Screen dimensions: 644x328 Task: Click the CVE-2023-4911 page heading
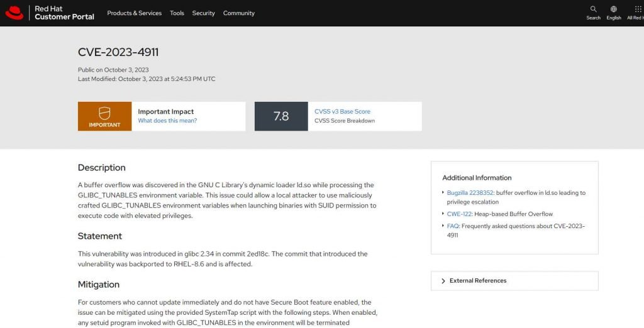coord(118,52)
